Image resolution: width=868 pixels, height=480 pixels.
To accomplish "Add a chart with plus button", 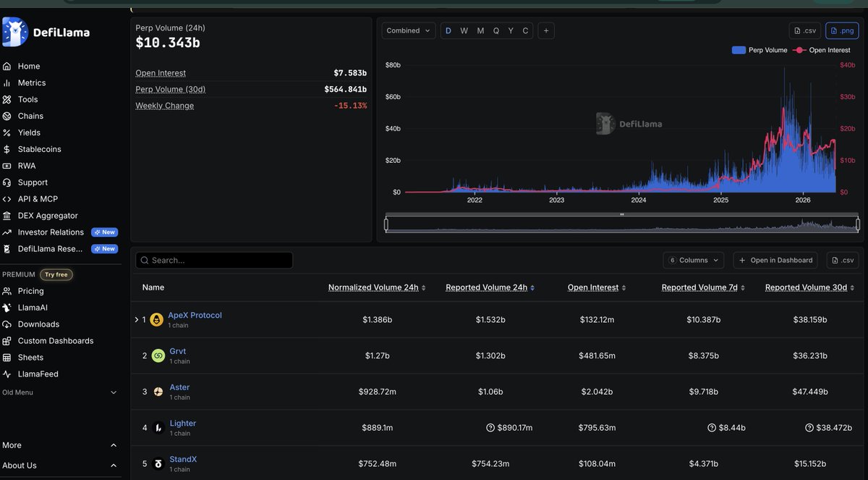I will 546,30.
